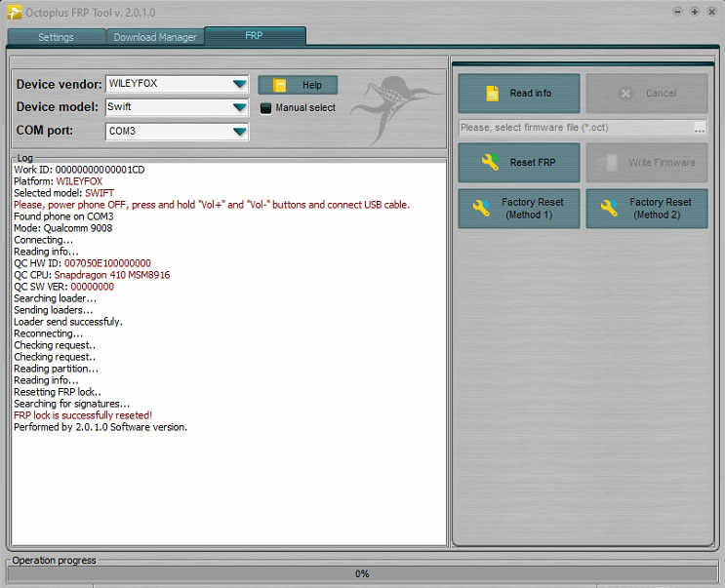This screenshot has height=588, width=725.
Task: Click the yellow document icon on Read info
Action: coord(493,94)
